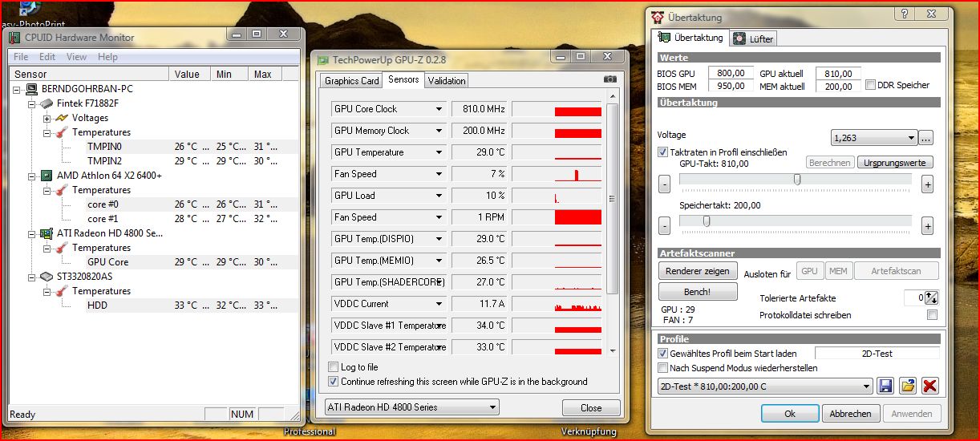Toggle the DDR Speicher checkbox
This screenshot has height=441, width=980.
[x=870, y=85]
